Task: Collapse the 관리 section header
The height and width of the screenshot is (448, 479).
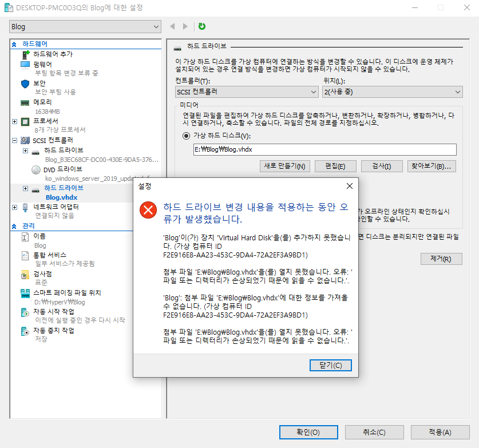Action: click(14, 227)
